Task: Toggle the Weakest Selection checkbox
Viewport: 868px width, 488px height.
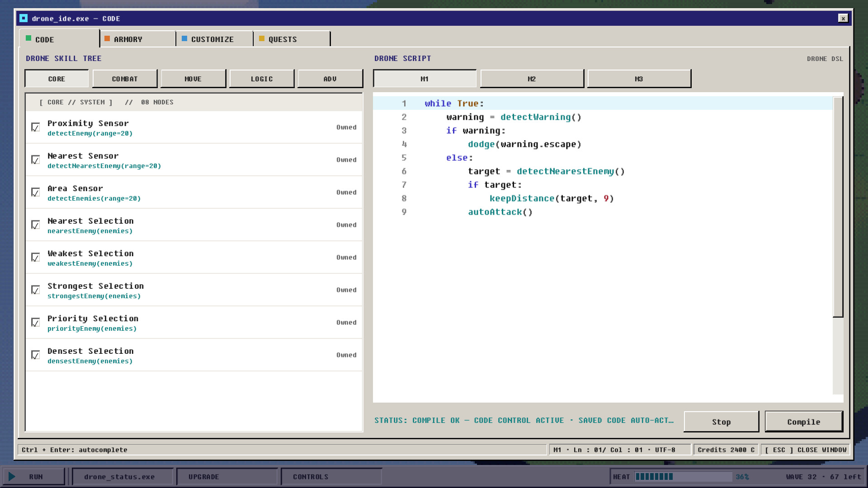Action: [x=36, y=258]
